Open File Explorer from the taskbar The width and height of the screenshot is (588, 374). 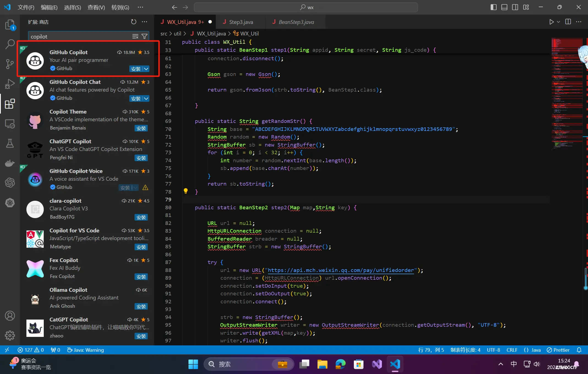coord(322,364)
